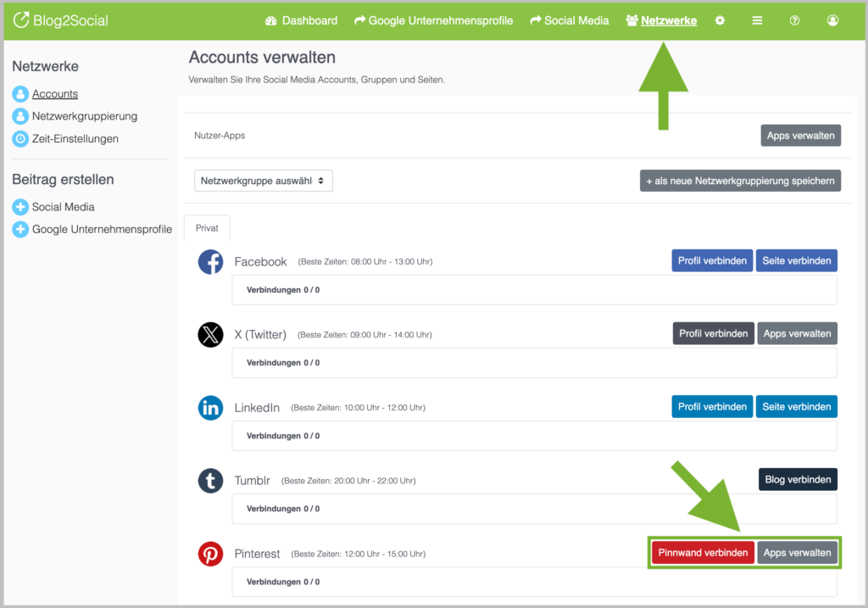The image size is (868, 608).
Task: Open Zeit-Einstellungen in the sidebar
Action: point(75,138)
